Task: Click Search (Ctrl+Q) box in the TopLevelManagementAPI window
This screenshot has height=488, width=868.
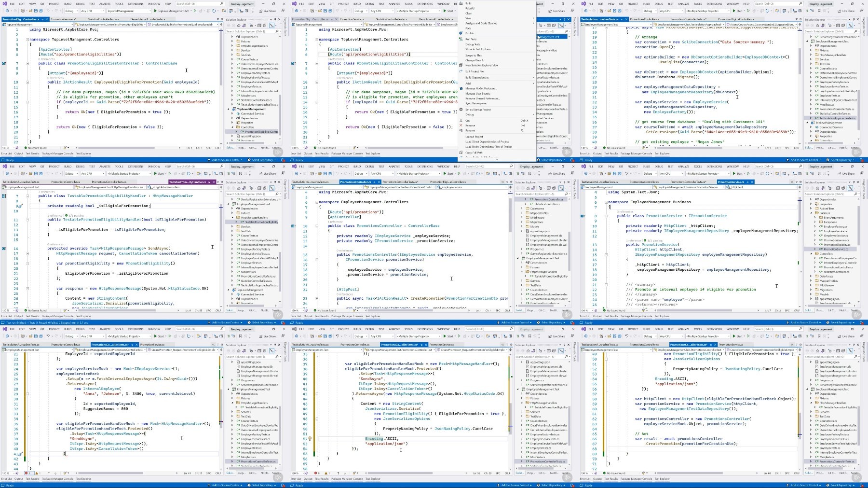Action: tap(199, 4)
